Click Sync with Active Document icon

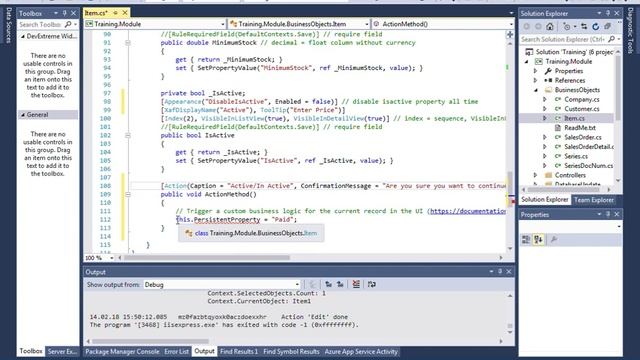tap(584, 27)
